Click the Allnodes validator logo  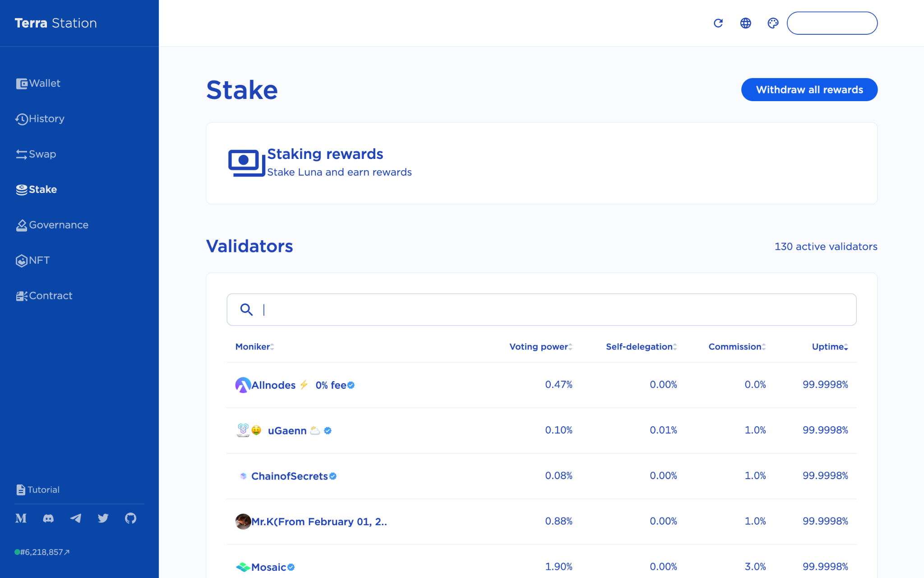click(243, 385)
